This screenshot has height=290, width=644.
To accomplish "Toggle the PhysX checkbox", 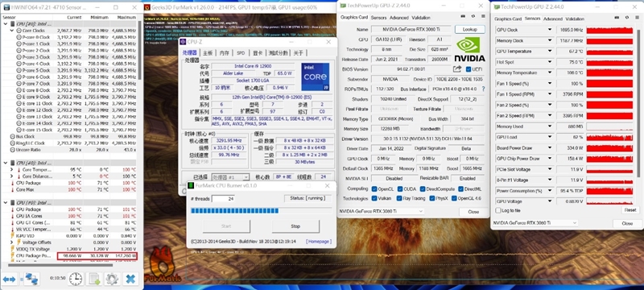I will pos(431,198).
